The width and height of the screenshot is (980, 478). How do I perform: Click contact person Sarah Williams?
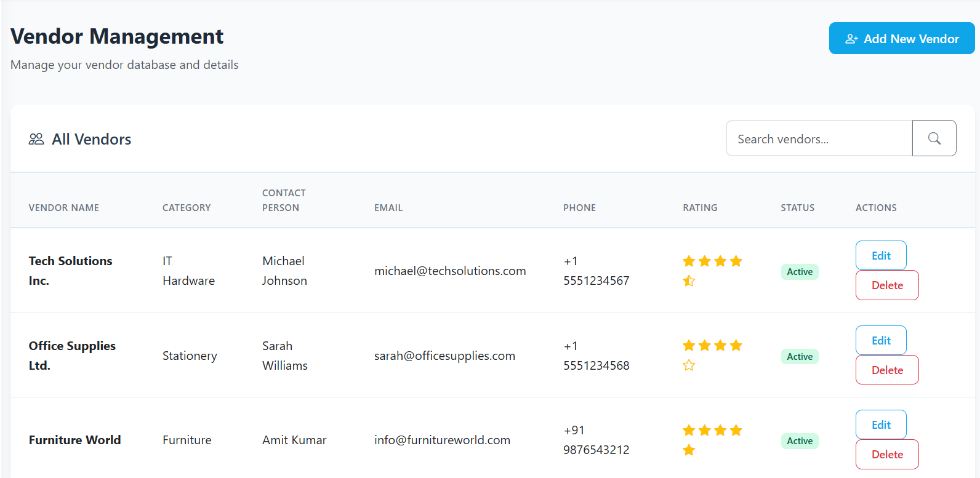click(285, 356)
